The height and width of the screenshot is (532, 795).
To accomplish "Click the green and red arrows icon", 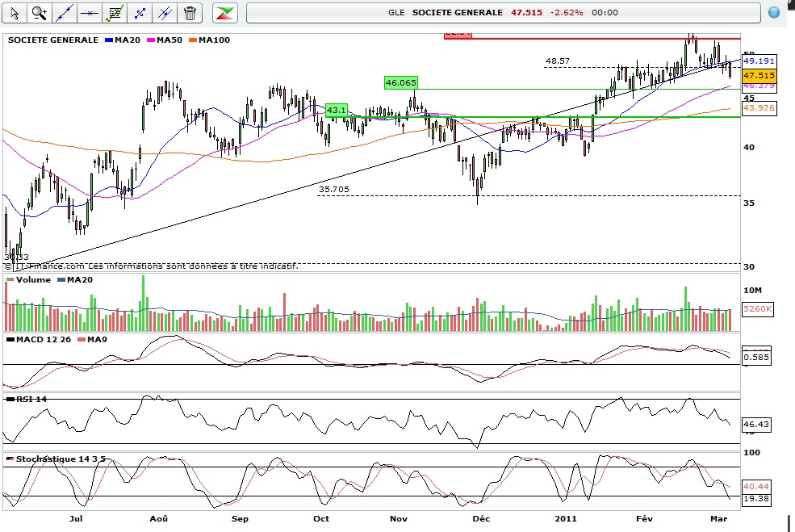I will coord(225,13).
